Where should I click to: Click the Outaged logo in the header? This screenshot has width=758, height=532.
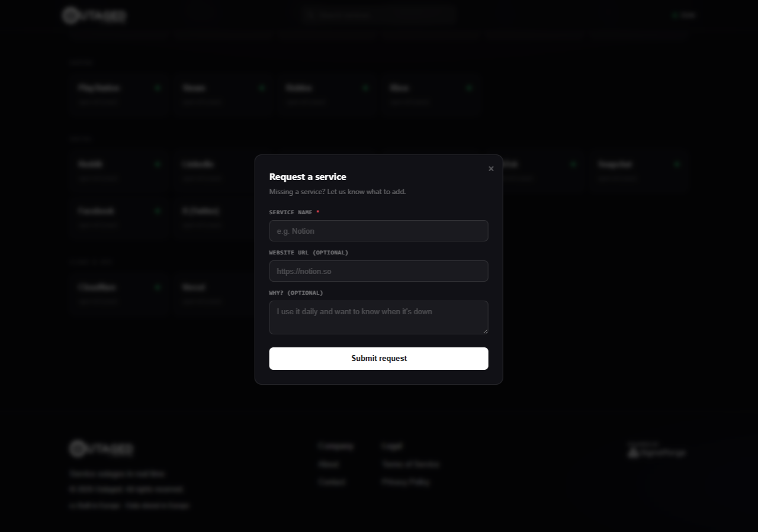(94, 15)
